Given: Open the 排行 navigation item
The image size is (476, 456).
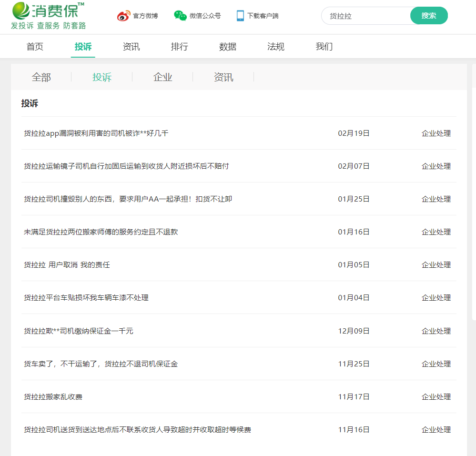Looking at the screenshot, I should coord(180,46).
